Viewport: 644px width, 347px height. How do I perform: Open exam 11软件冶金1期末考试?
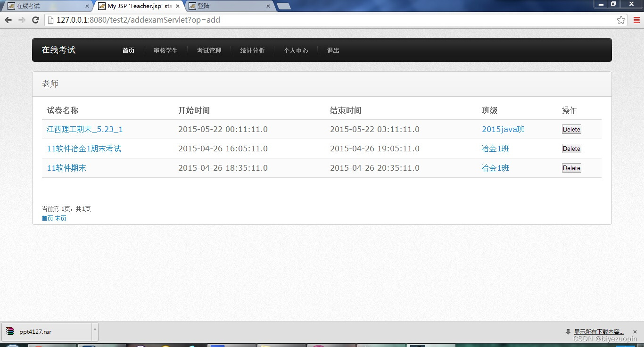pyautogui.click(x=84, y=149)
